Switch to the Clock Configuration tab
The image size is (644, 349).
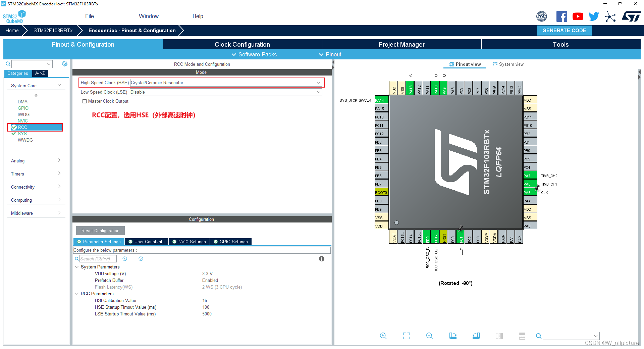242,44
